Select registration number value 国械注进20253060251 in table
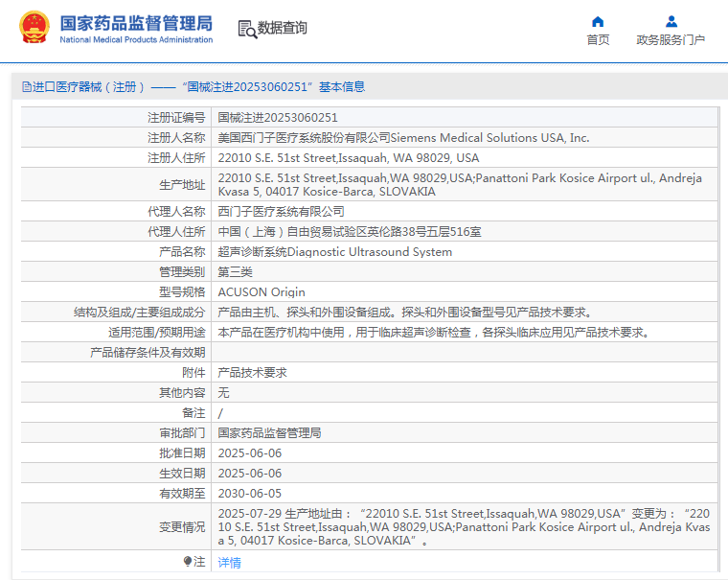 point(278,118)
